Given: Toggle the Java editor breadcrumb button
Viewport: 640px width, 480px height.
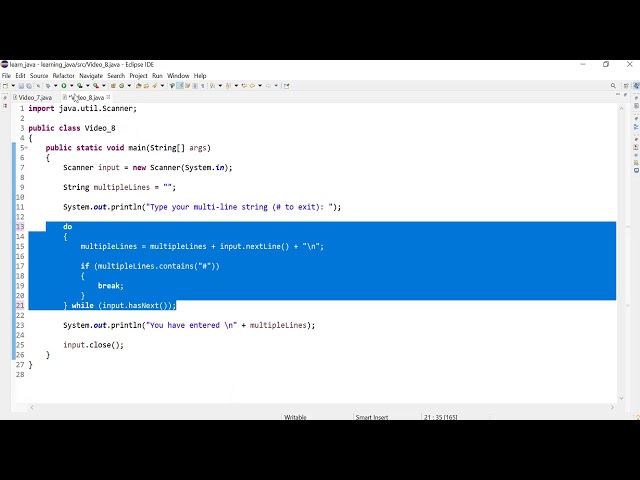Looking at the screenshot, I should click(172, 86).
